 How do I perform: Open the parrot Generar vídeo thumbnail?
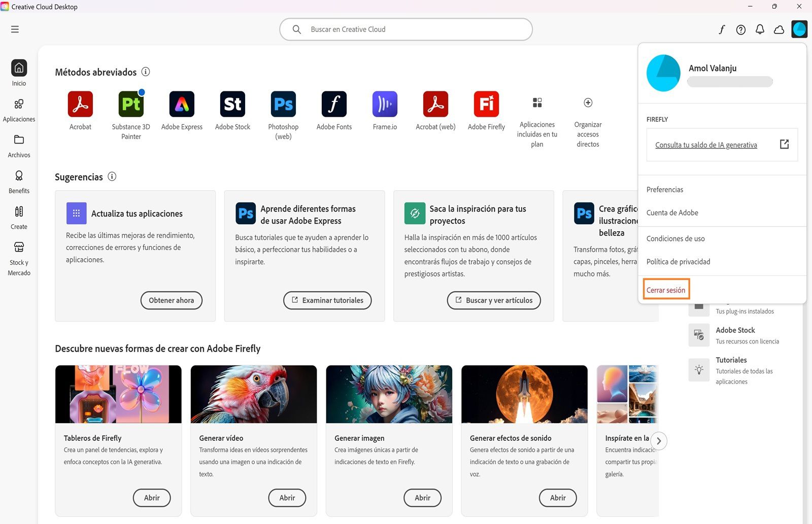tap(254, 394)
